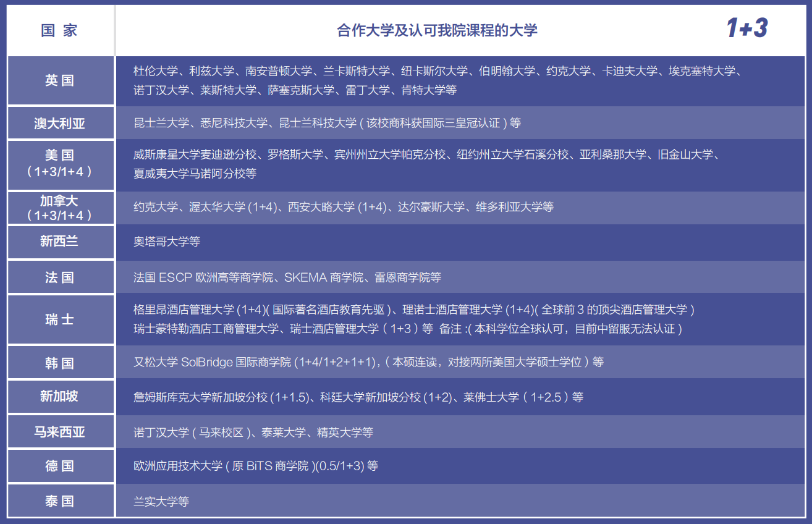The height and width of the screenshot is (524, 812).
Task: Select the 德国 country cell
Action: pos(59,466)
